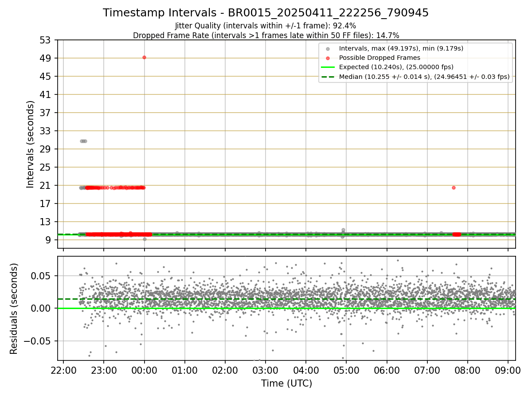Select the isolated red point near 07:40 at 21 seconds
The width and height of the screenshot is (532, 399).
(x=454, y=188)
